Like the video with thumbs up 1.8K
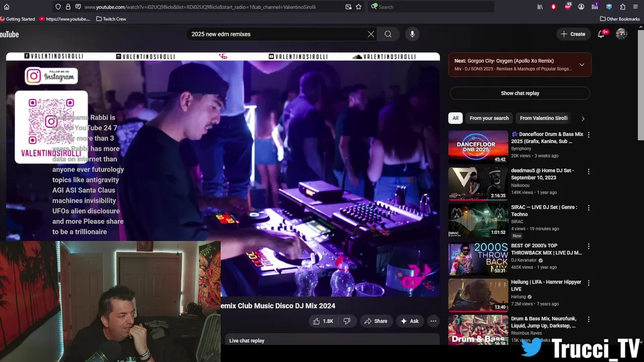 (x=323, y=321)
